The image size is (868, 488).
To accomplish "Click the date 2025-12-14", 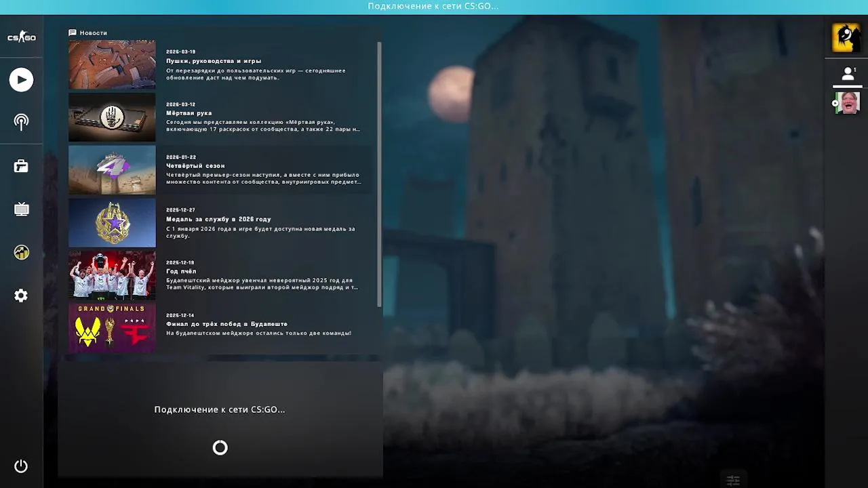I will (x=181, y=315).
